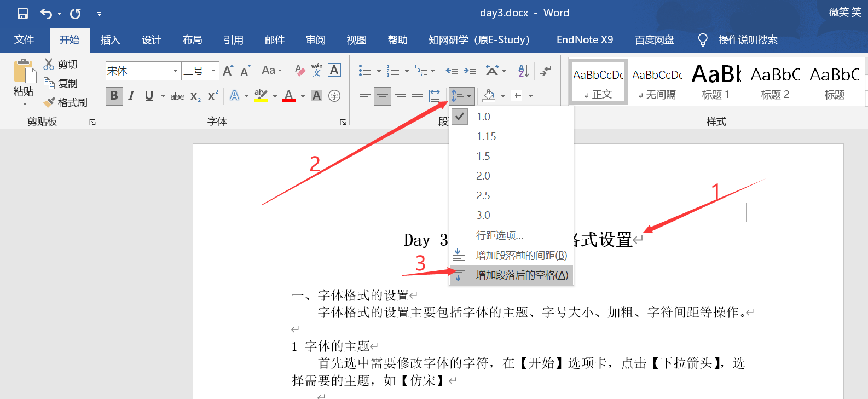Choose 增加段落前的间距(B) menu entry
868x399 pixels.
(x=511, y=255)
